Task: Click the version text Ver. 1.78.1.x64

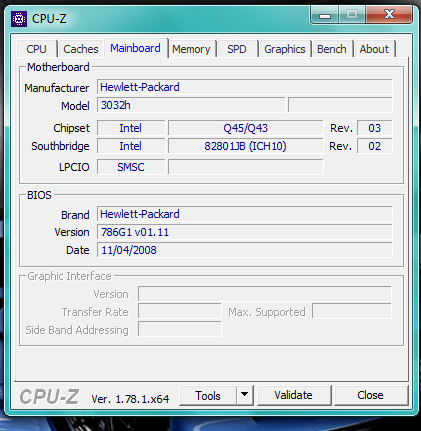Action: click(x=130, y=399)
